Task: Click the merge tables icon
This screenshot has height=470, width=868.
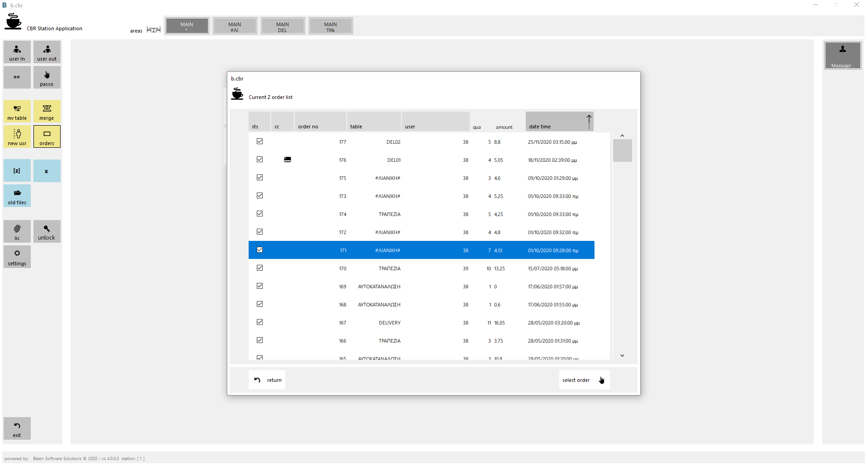Action: point(47,108)
